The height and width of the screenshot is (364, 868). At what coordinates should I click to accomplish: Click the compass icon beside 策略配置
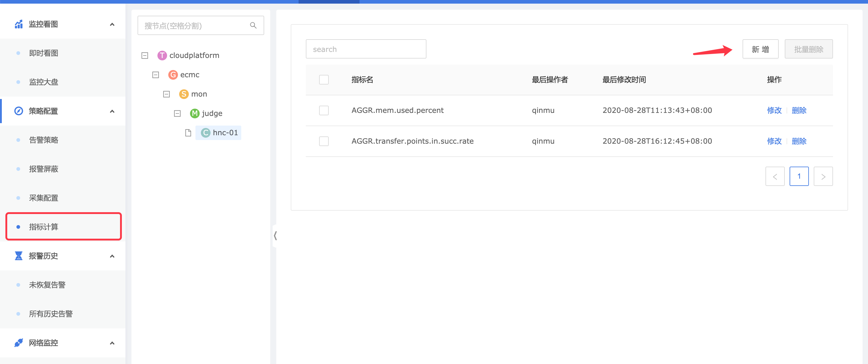18,111
